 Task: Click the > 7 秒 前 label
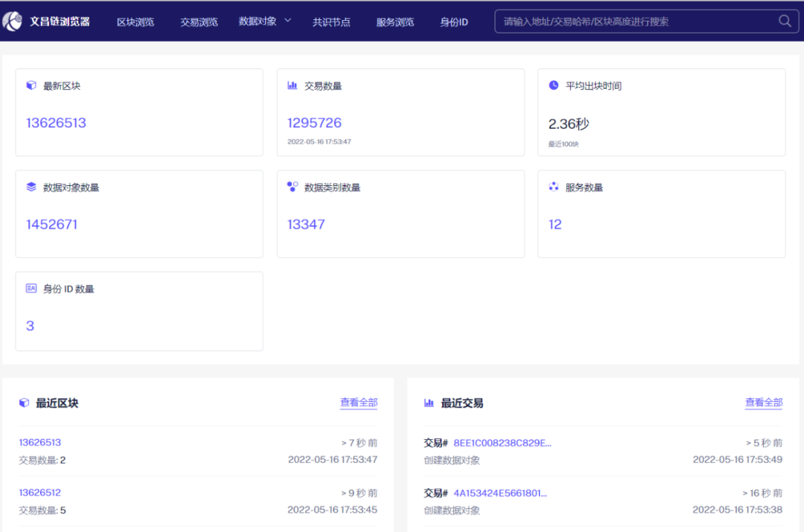[x=360, y=443]
